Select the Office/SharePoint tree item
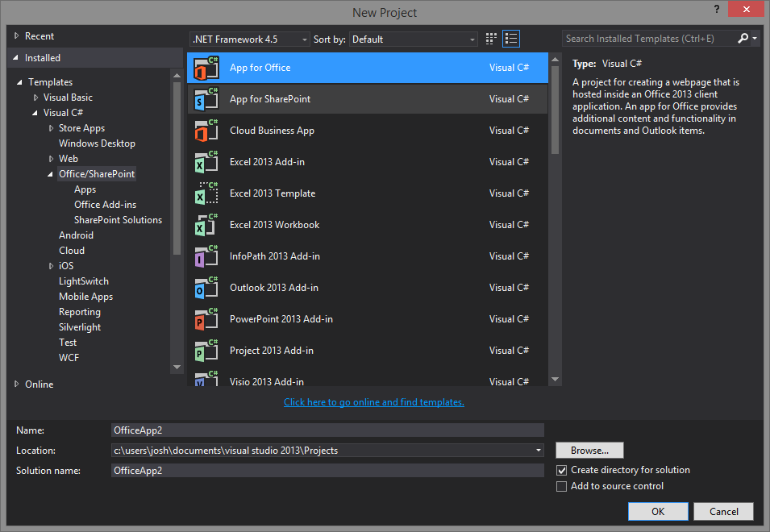Viewport: 770px width, 532px height. pyautogui.click(x=96, y=173)
